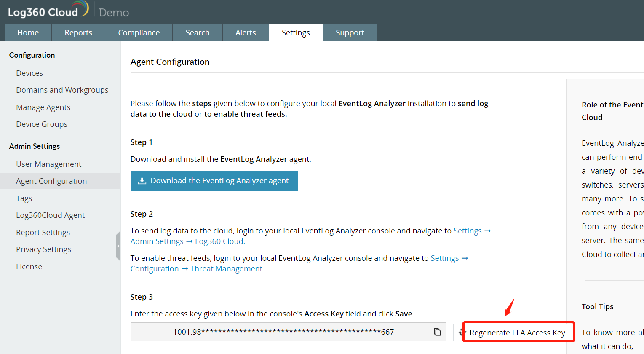This screenshot has height=354, width=644.
Task: Follow the Settings link in the cloud step
Action: [468, 231]
